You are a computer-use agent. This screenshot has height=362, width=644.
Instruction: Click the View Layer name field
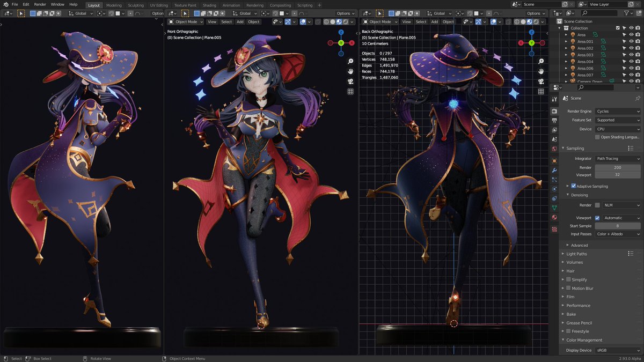click(x=608, y=4)
